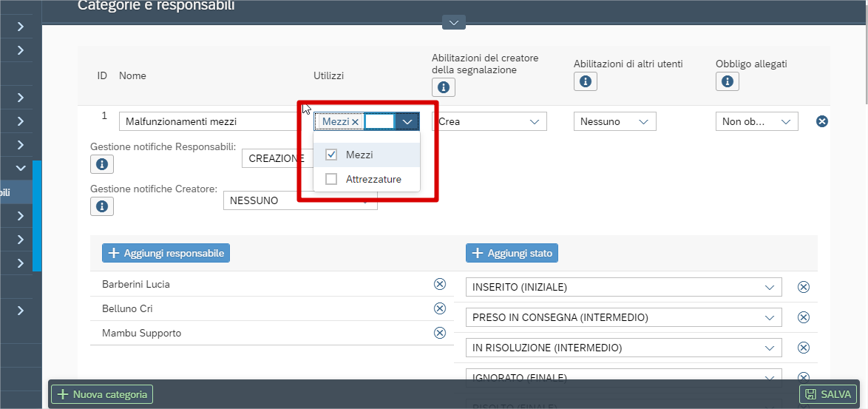This screenshot has width=868, height=409.
Task: Open the CREAZIONE notifiche dropdown
Action: coord(277,158)
